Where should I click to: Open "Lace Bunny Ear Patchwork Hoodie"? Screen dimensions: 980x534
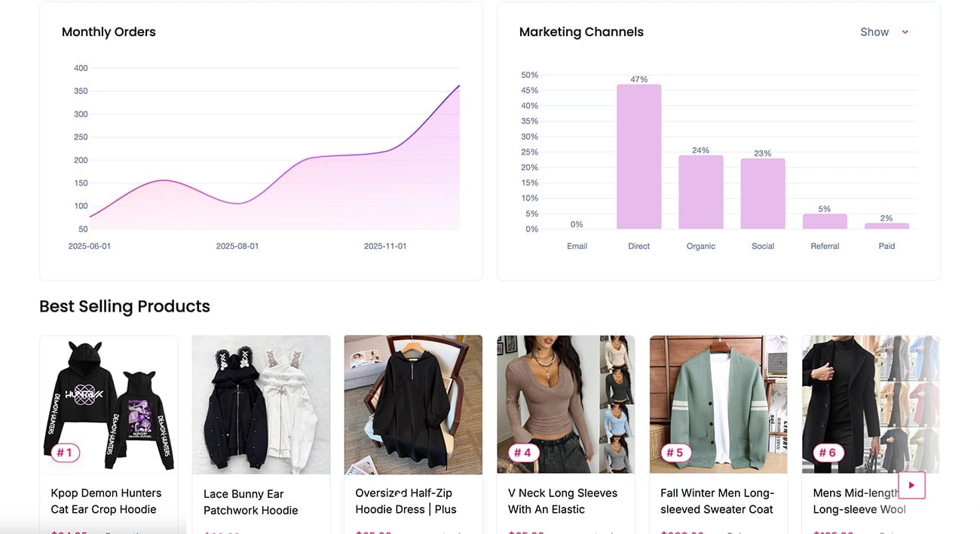[250, 501]
